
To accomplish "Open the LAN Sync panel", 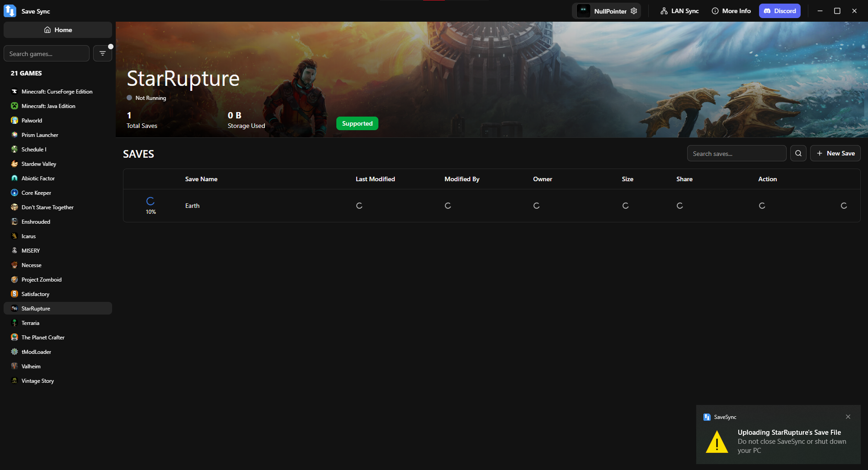I will (679, 11).
